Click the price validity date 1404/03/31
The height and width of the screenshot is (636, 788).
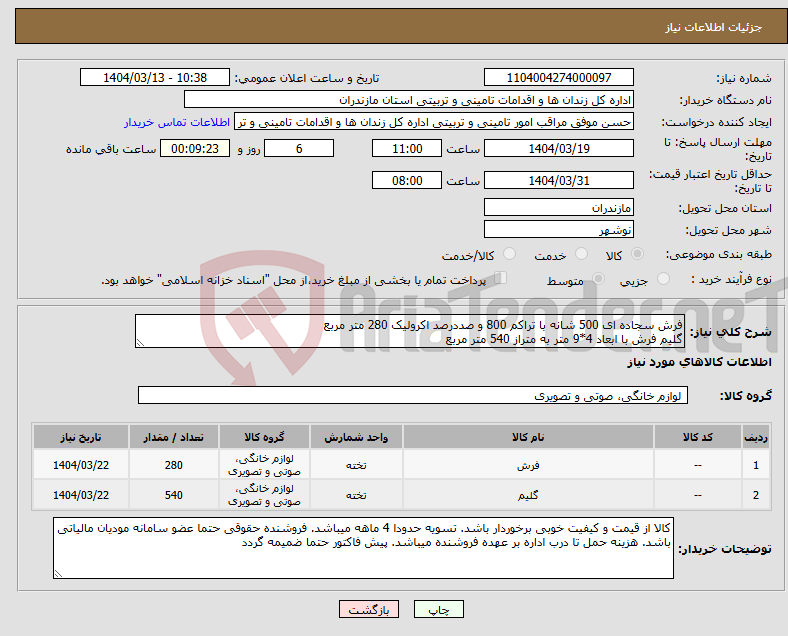pos(558,180)
